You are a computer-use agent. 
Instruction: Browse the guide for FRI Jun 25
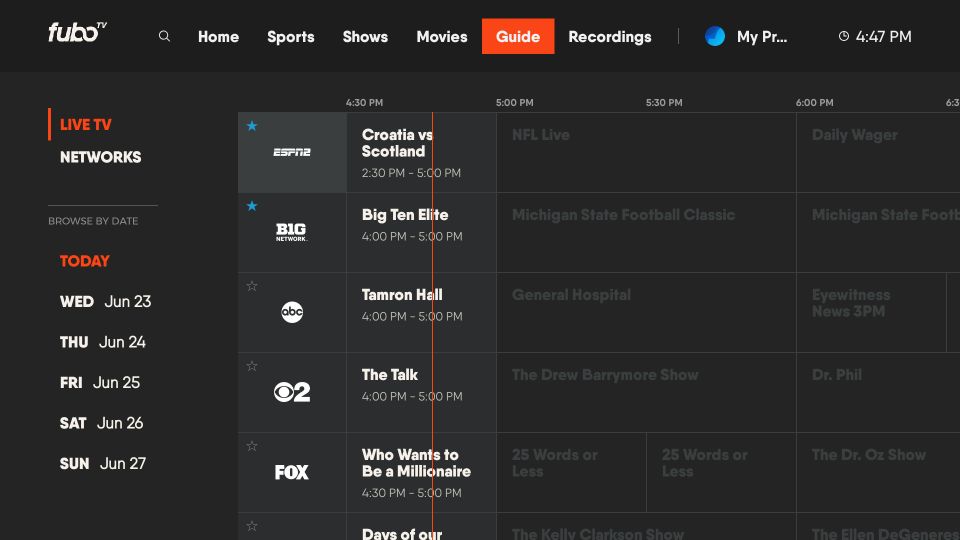coord(100,382)
